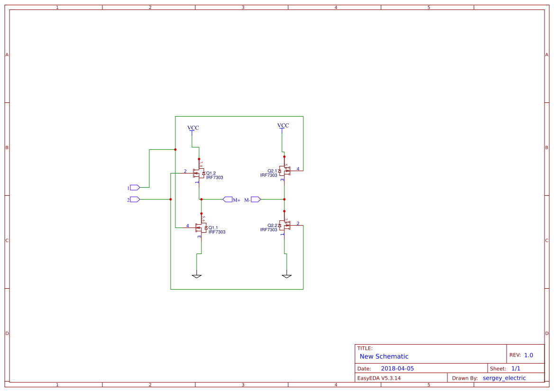Select net port 2 below port 1
This screenshot has height=392, width=554.
coord(133,200)
